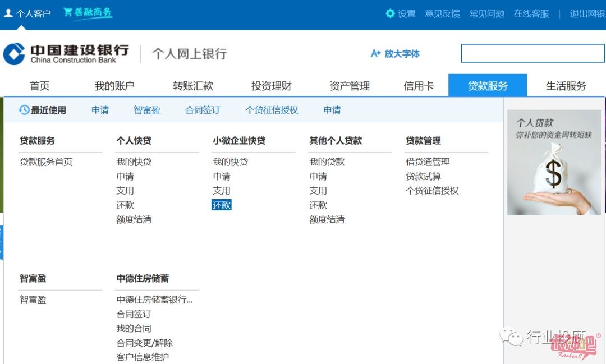Click the 最近使用 clock icon
The width and height of the screenshot is (606, 364).
coord(22,110)
